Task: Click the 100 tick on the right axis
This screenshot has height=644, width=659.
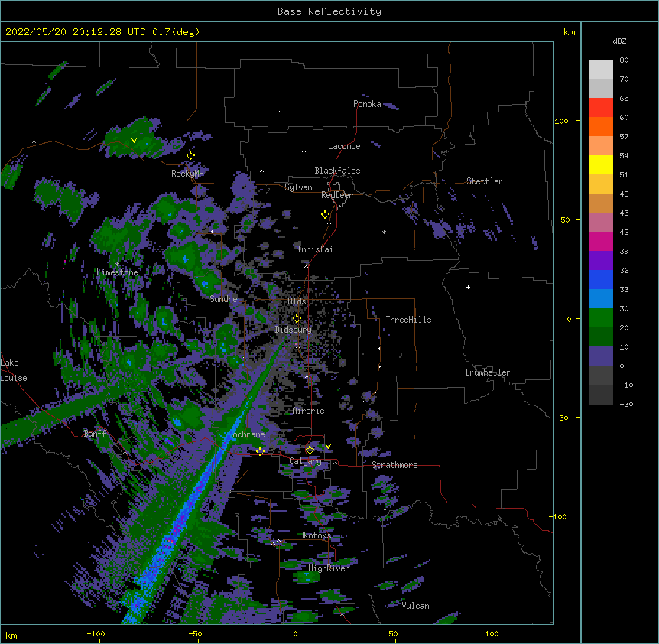Action: click(561, 121)
